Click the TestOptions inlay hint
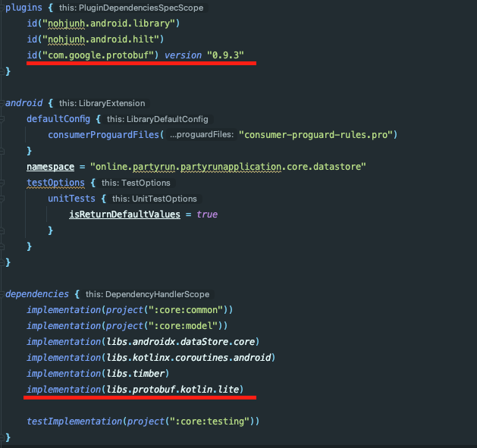The image size is (477, 448). (136, 183)
